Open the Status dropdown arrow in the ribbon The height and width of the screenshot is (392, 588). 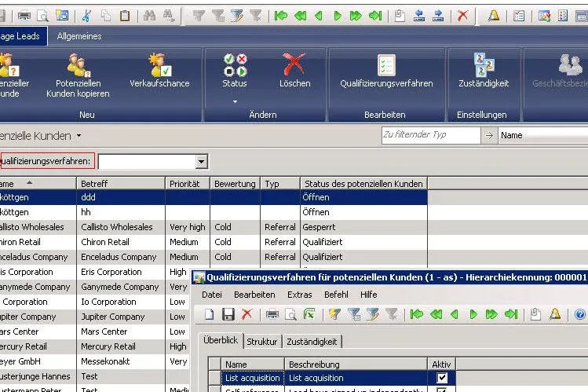point(235,101)
